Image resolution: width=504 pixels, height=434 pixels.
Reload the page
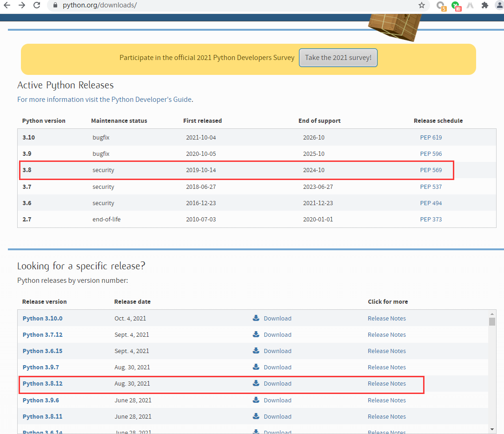(x=37, y=6)
